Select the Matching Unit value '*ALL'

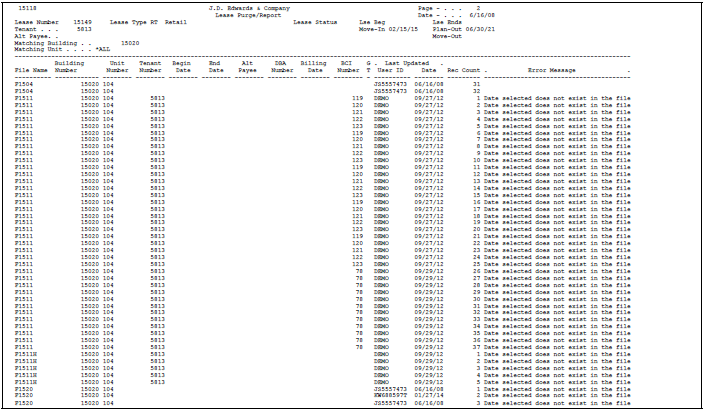[x=103, y=49]
